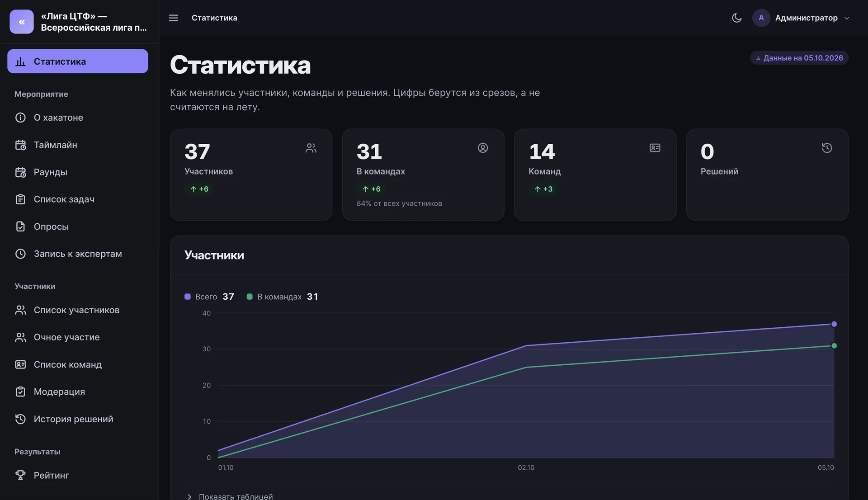Click history icon beside История решений
The image size is (868, 500).
point(20,419)
